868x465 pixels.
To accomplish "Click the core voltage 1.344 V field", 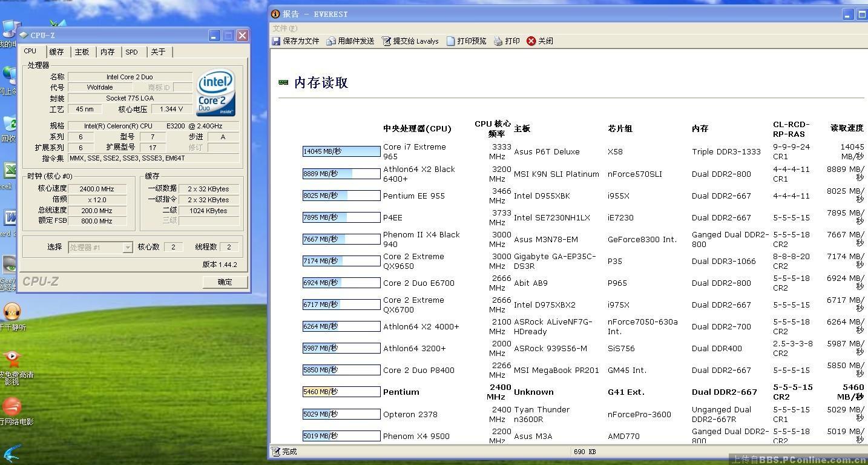I will [171, 109].
